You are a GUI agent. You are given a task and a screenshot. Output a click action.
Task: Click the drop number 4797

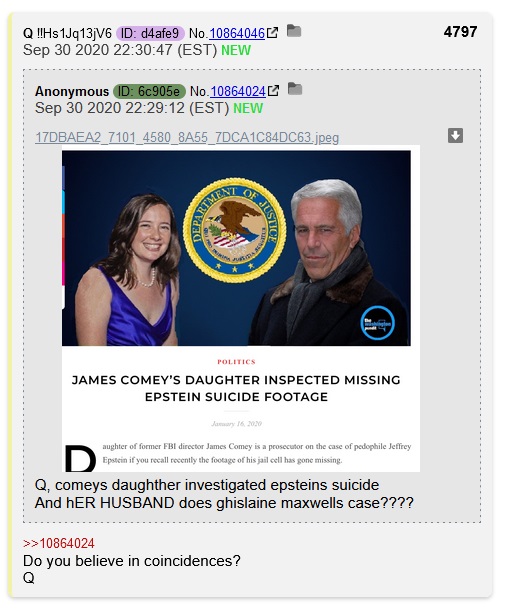point(460,32)
